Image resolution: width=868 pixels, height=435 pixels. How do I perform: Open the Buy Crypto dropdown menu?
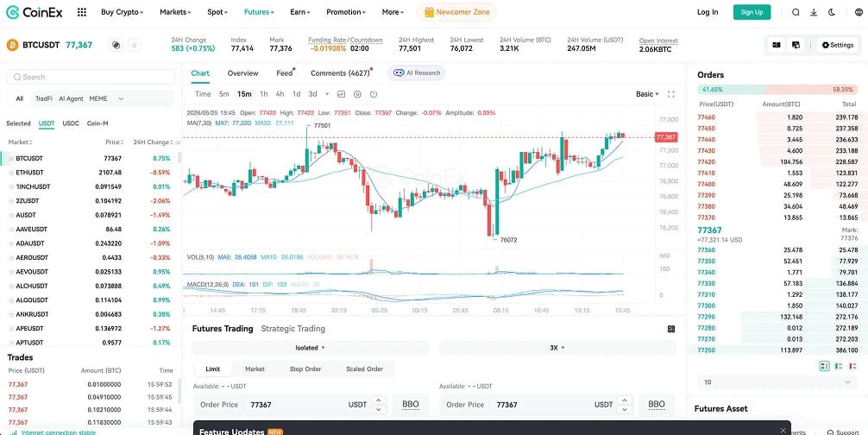pos(122,12)
